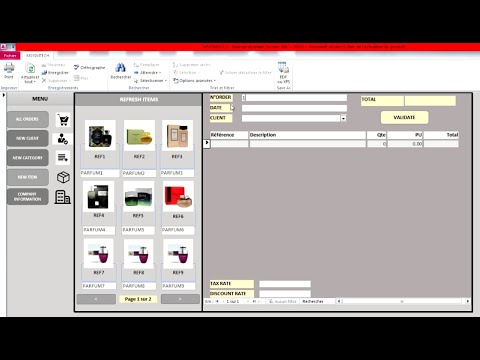Select the REF2 perfume thumbnail

[x=139, y=135]
